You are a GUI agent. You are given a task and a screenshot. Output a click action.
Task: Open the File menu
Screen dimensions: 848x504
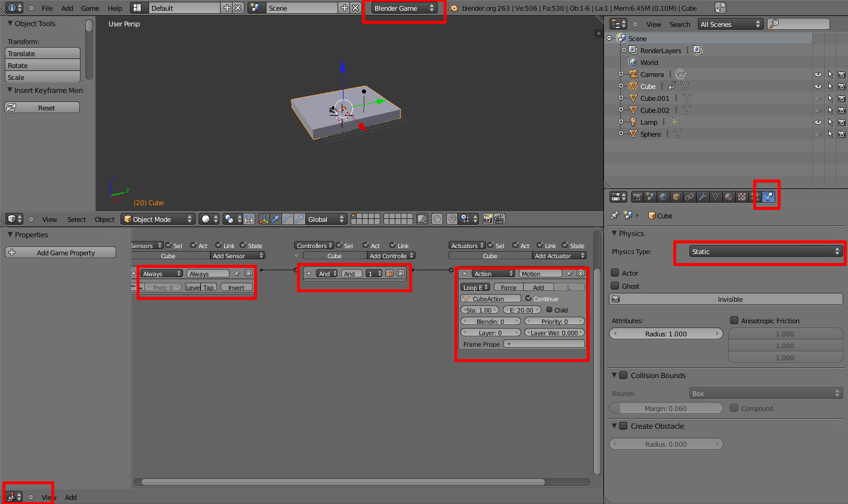pos(47,8)
